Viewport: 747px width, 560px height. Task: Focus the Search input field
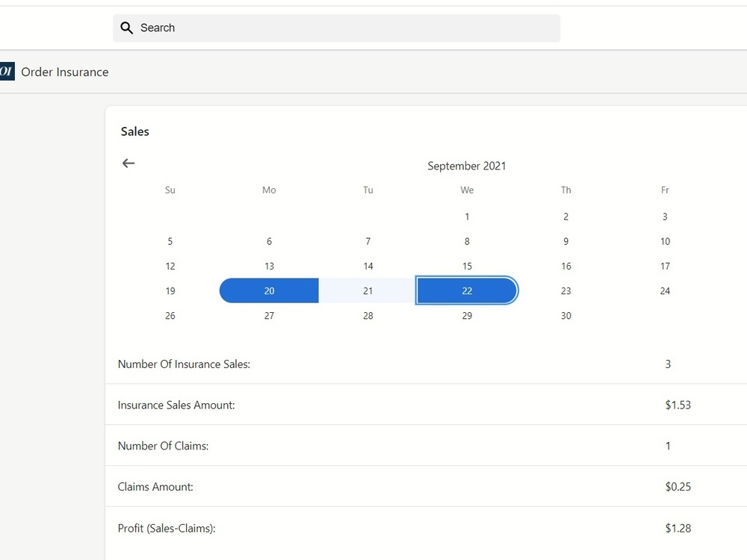(x=336, y=28)
